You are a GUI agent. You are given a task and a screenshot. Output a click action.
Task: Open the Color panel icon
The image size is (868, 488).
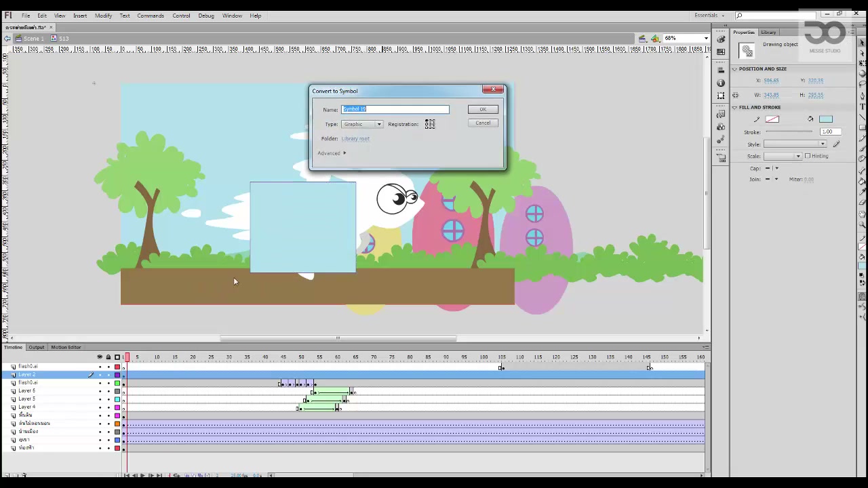(721, 39)
